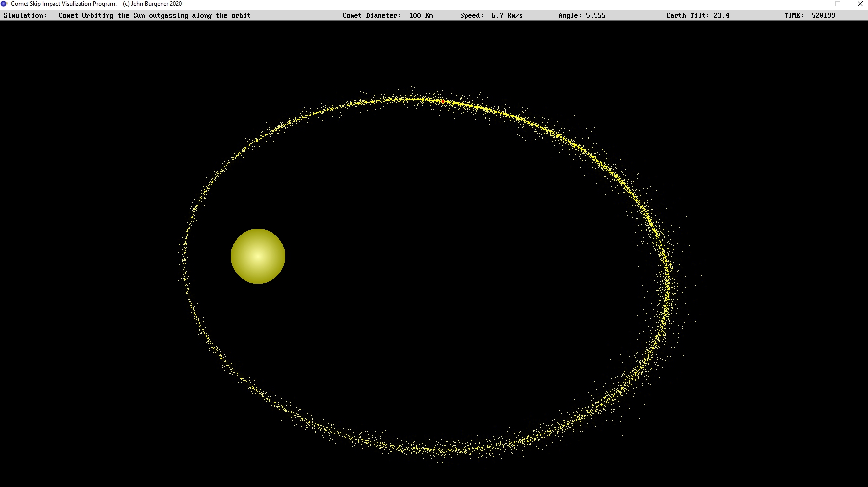Image resolution: width=868 pixels, height=487 pixels.
Task: Click the 'TIME:' label
Action: point(794,15)
